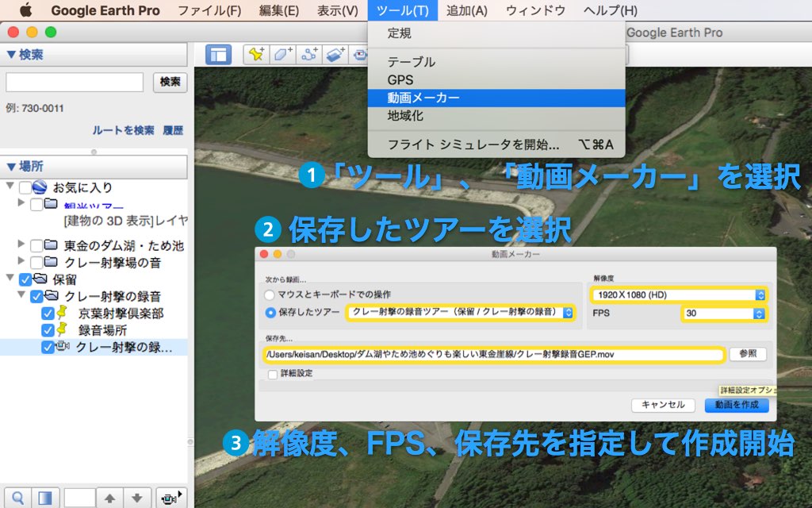Open the ウィンドウ menu
The width and height of the screenshot is (812, 508).
tap(535, 10)
